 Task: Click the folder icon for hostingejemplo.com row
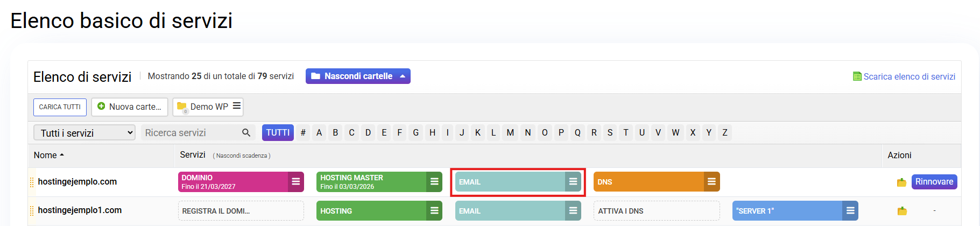(x=901, y=182)
